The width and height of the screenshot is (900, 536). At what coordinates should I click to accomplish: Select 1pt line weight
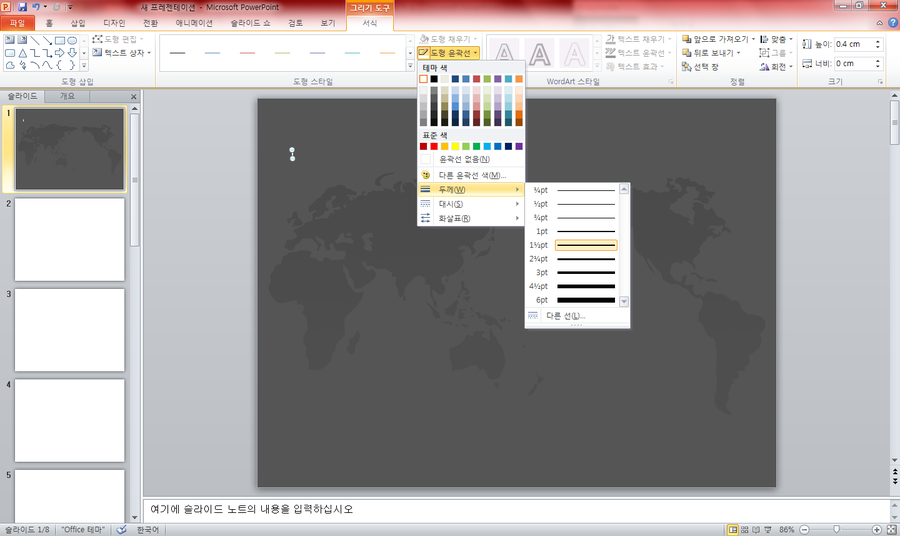(572, 231)
